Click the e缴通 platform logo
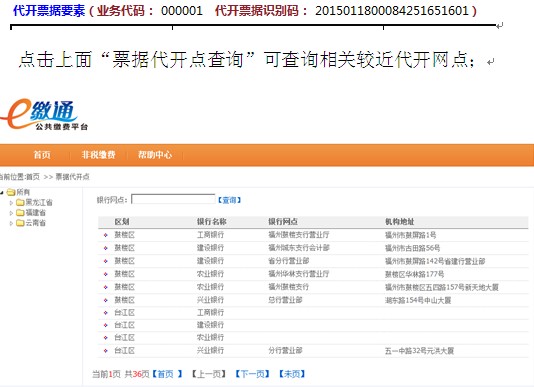This screenshot has width=534, height=387. [44, 115]
